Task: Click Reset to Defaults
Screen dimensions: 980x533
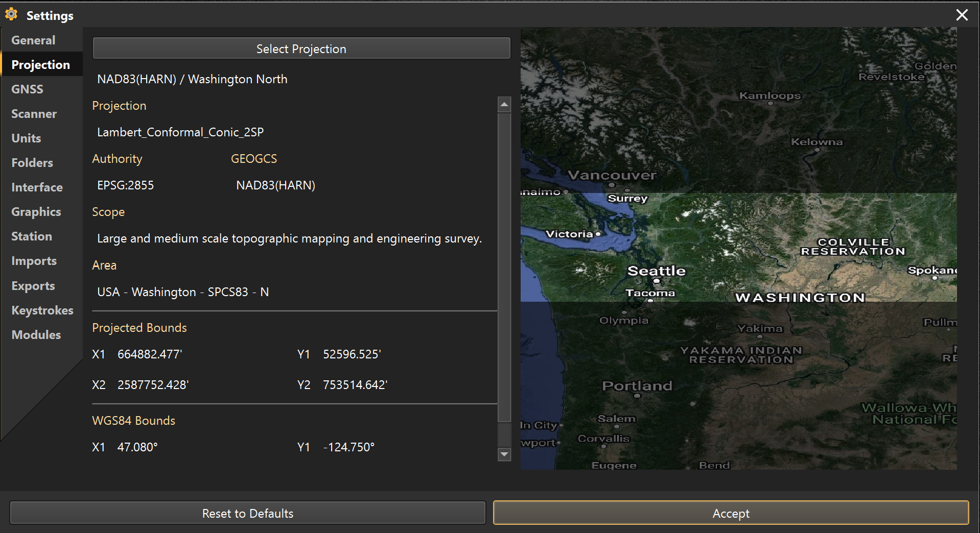Action: (247, 513)
